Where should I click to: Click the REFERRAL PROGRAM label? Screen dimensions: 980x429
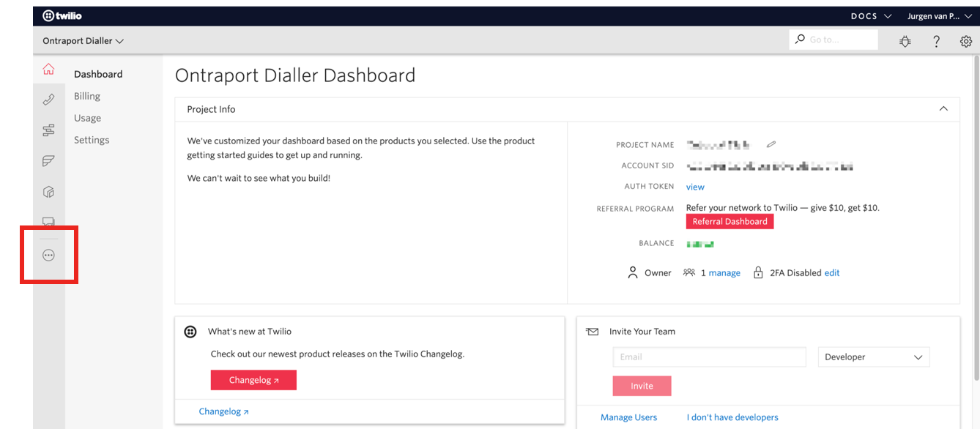point(635,209)
